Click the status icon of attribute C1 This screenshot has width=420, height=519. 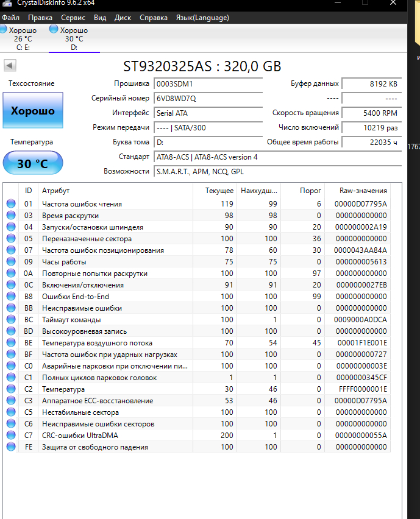point(11,377)
